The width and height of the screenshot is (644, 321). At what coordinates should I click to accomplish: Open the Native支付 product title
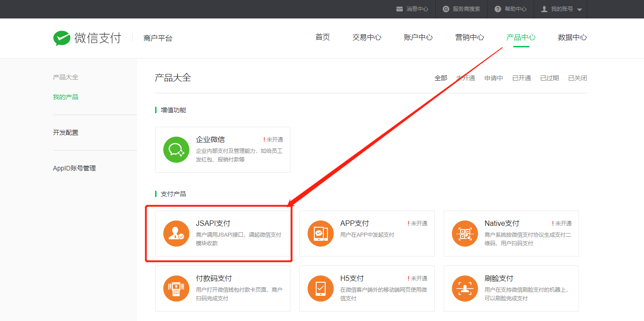(x=501, y=223)
